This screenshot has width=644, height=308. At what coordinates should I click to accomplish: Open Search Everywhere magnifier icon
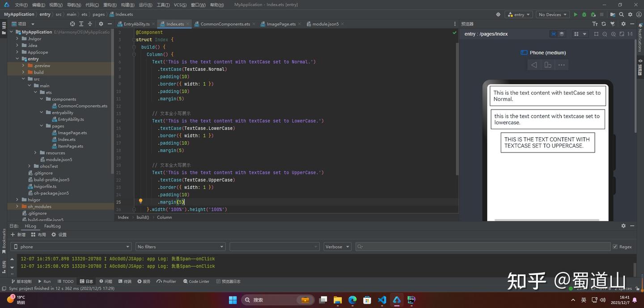(621, 15)
